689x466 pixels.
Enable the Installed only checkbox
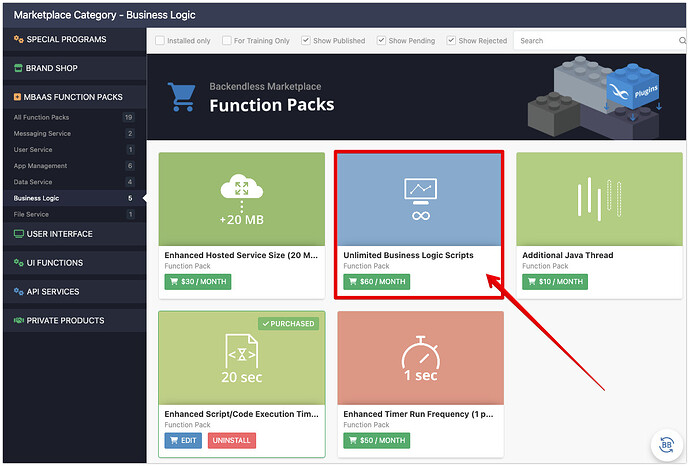coord(160,40)
